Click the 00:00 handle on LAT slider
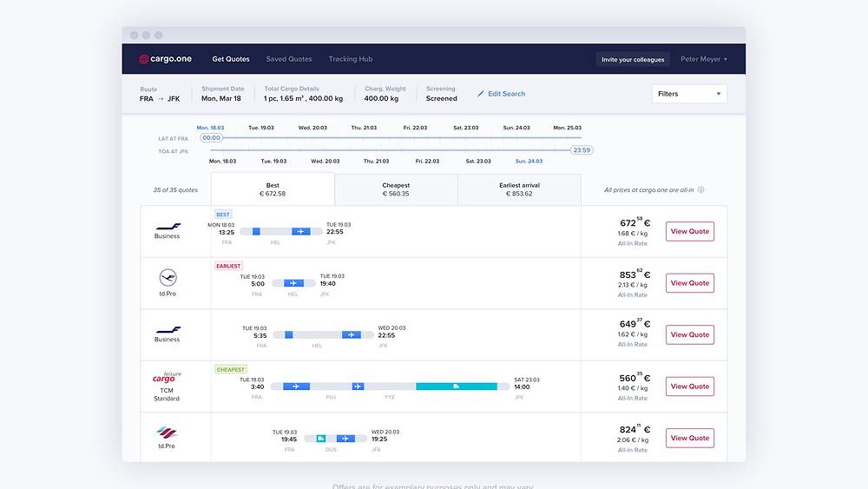 [211, 137]
